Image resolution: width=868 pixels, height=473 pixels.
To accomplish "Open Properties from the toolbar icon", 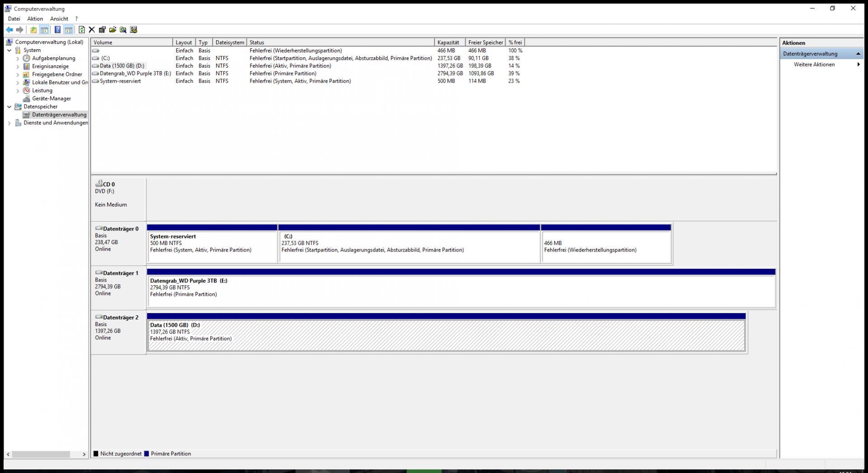I will [x=102, y=30].
